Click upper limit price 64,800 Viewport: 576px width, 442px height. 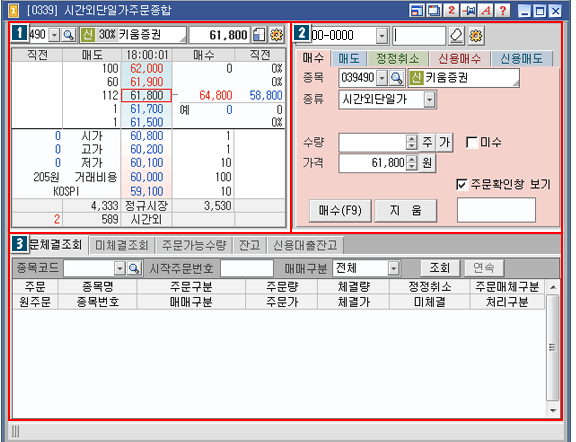(x=216, y=96)
